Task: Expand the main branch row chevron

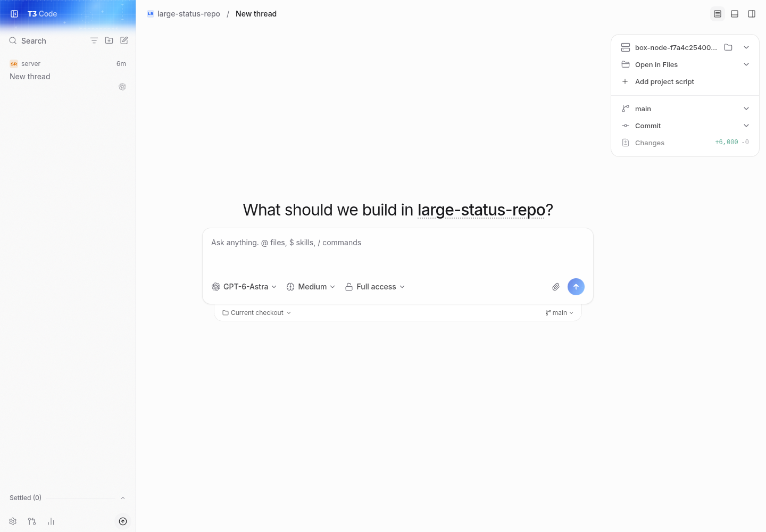Action: tap(746, 109)
